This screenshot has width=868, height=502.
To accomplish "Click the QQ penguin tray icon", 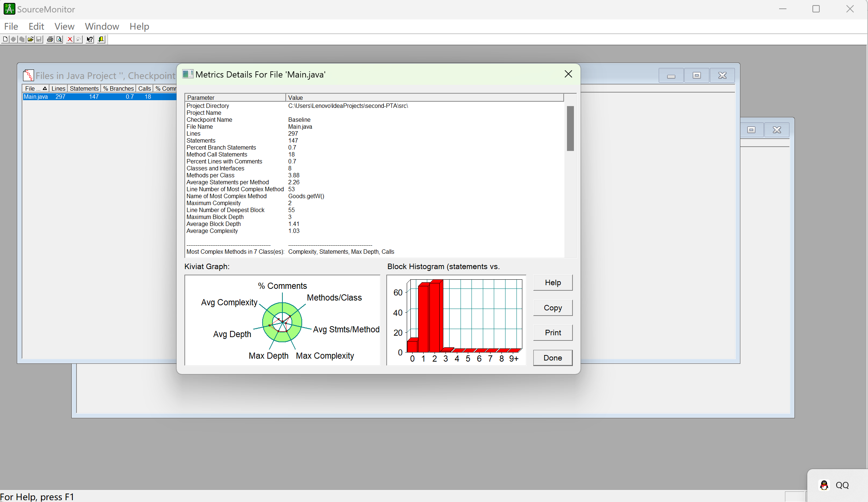I will [x=824, y=485].
